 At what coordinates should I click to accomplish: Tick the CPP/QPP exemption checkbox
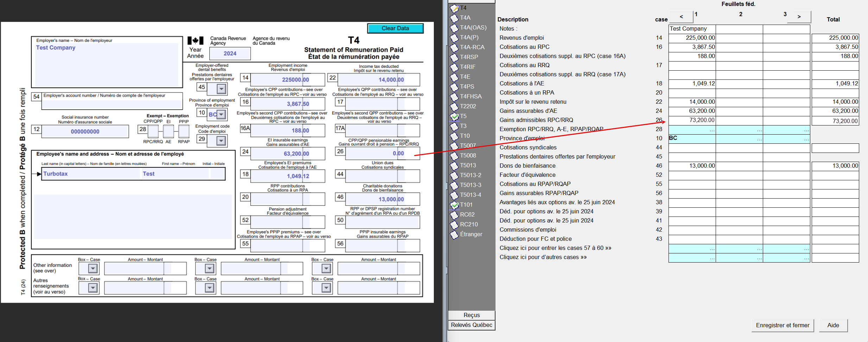click(x=153, y=131)
